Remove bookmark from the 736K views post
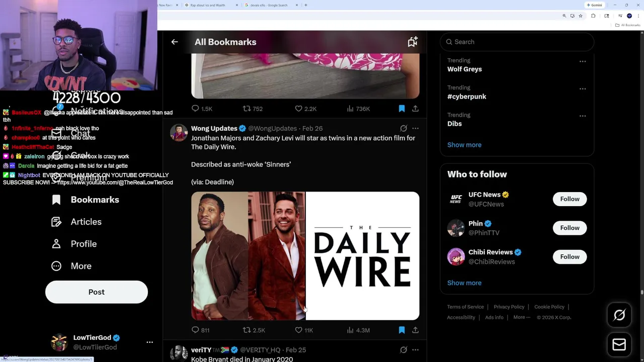Screen dimensions: 644x362 401,109
